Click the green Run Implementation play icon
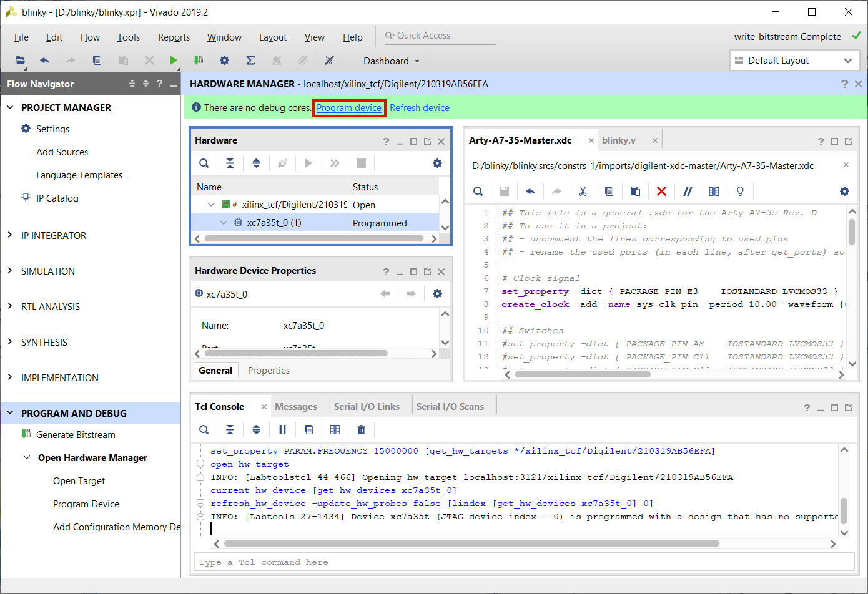The image size is (868, 594). [173, 61]
